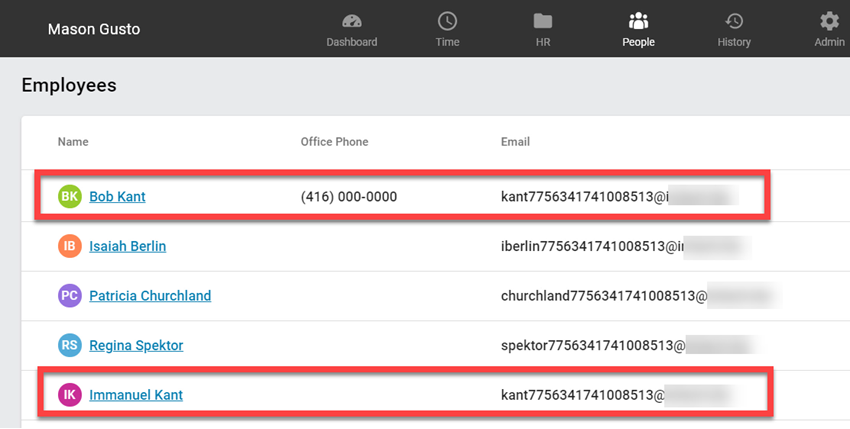850x429 pixels.
Task: Open the Immanuel Kant name link
Action: [136, 395]
